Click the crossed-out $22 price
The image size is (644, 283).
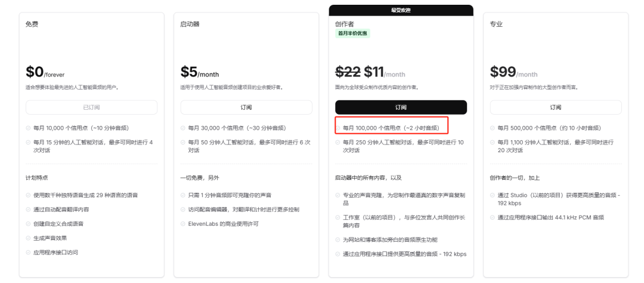click(x=348, y=72)
